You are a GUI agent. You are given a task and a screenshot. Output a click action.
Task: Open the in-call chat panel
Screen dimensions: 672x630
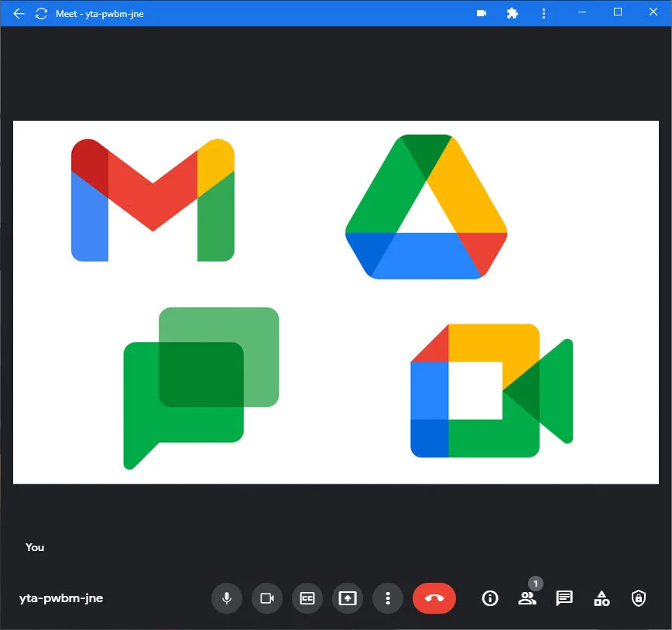pyautogui.click(x=564, y=597)
